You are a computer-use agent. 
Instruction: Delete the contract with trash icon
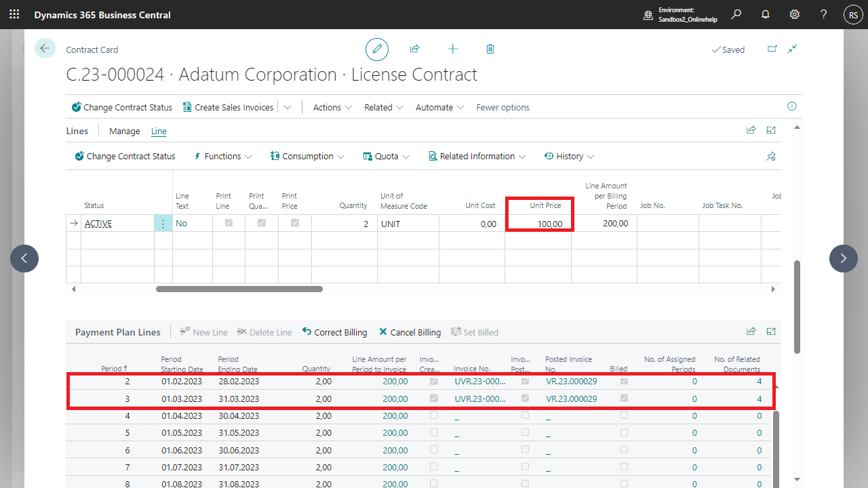(490, 49)
